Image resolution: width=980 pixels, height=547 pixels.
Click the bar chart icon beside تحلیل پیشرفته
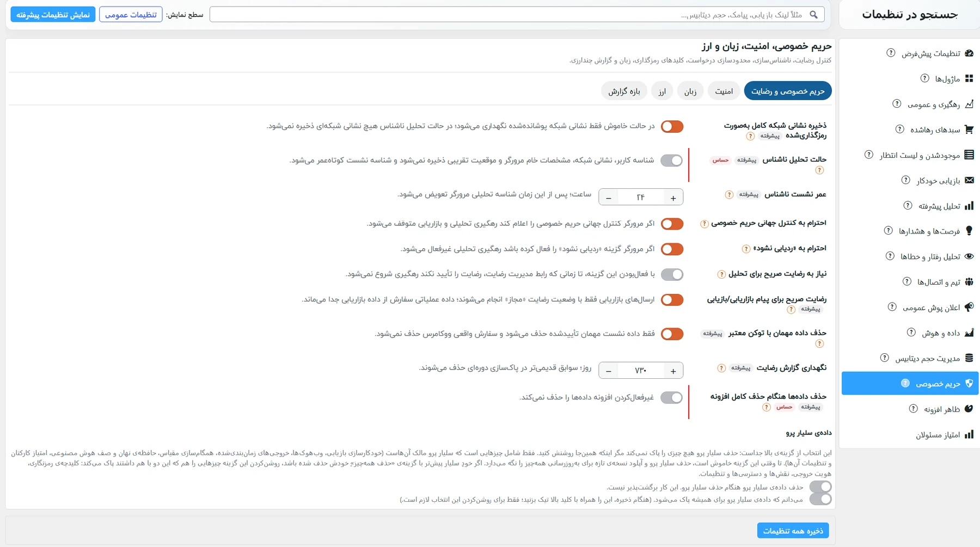point(969,206)
